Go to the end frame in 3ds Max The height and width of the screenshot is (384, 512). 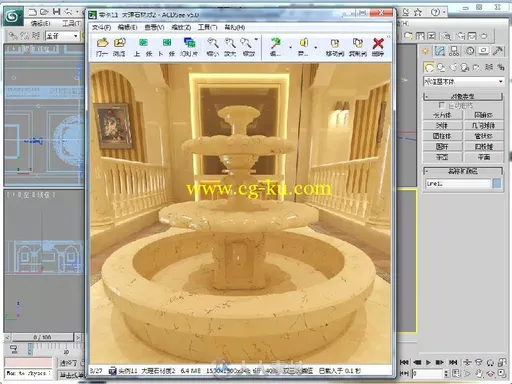coord(453,362)
